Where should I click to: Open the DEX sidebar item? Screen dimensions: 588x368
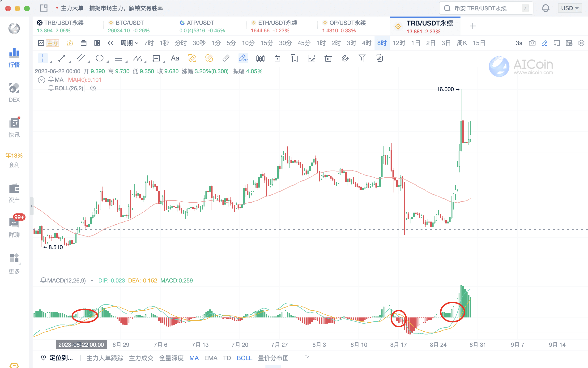[x=14, y=93]
